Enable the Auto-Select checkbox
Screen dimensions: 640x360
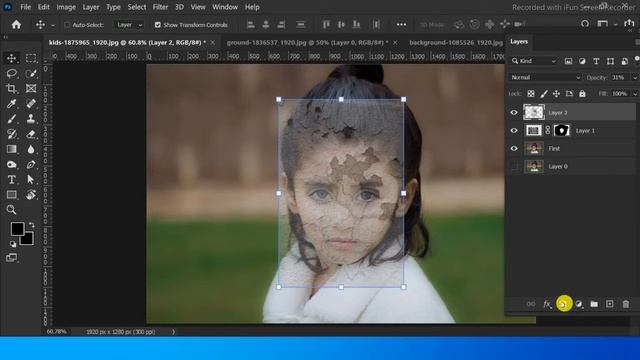click(x=67, y=25)
